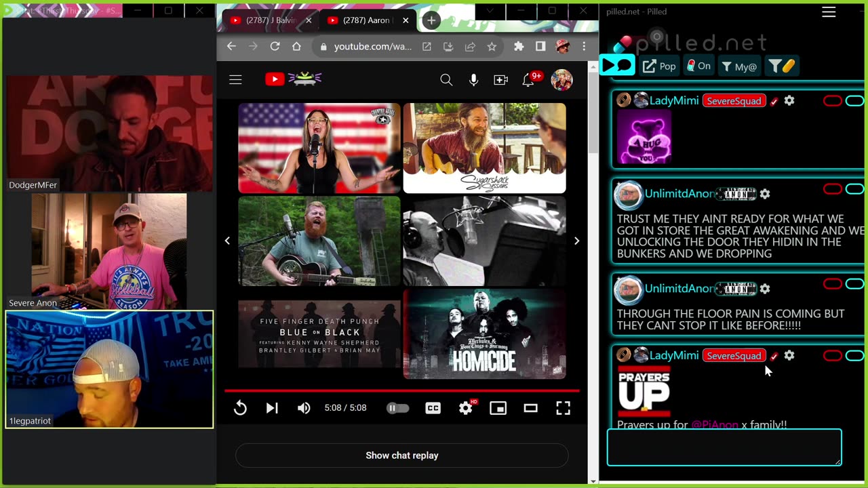The height and width of the screenshot is (488, 868).
Task: Click the youtube.com address bar URL
Action: click(x=373, y=46)
